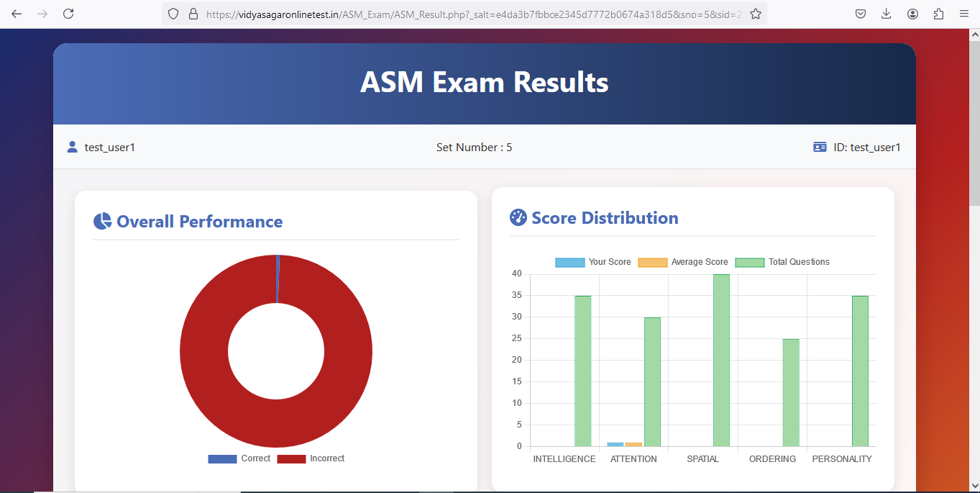Viewport: 980px width, 493px height.
Task: Click the PERSONALITY axis label
Action: click(842, 459)
